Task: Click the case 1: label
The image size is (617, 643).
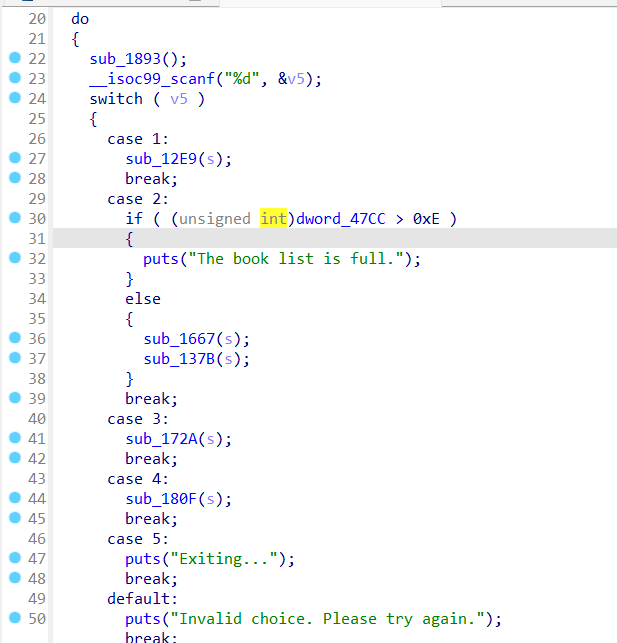Action: point(138,139)
